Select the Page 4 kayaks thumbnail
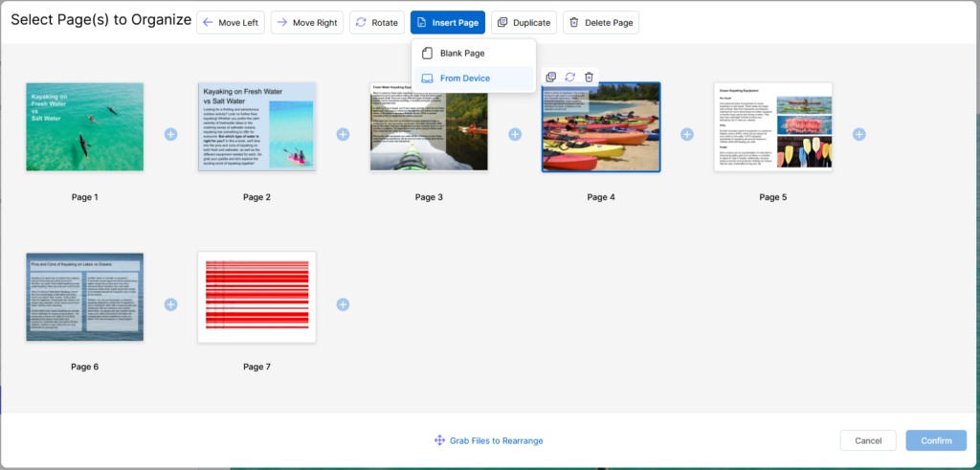The height and width of the screenshot is (470, 980). pyautogui.click(x=601, y=127)
